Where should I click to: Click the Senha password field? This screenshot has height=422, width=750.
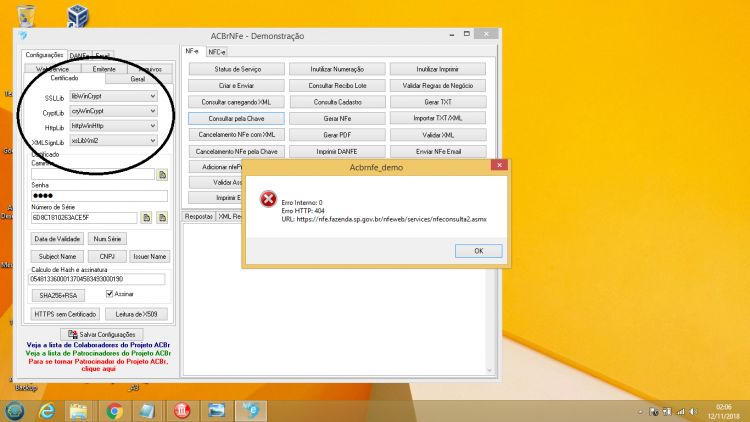(99, 196)
